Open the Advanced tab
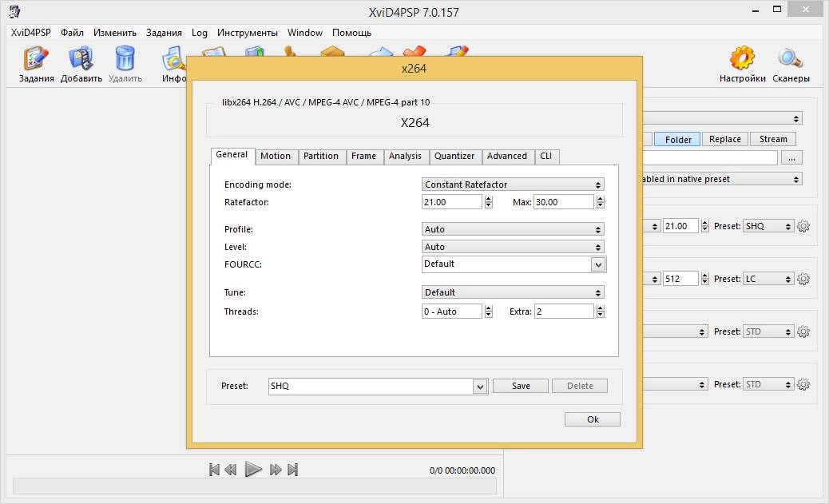The image size is (829, 504). pos(507,156)
